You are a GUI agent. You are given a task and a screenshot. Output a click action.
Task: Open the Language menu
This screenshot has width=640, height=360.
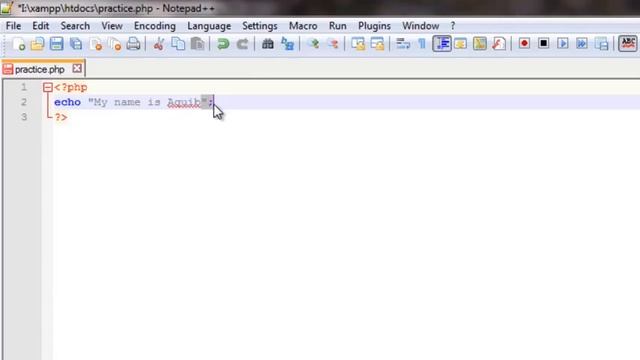click(209, 26)
